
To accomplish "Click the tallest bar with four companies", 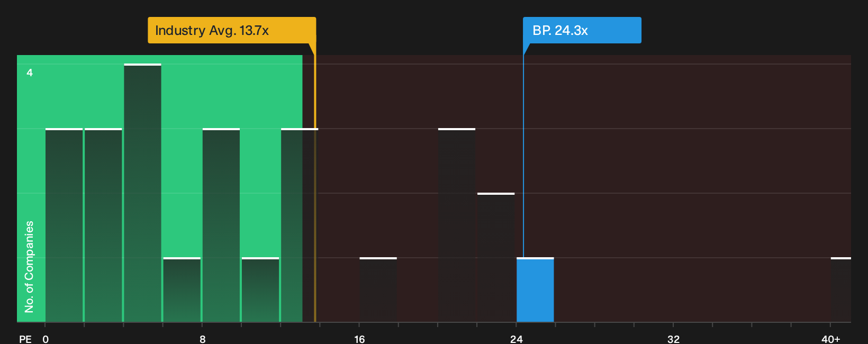I will pyautogui.click(x=143, y=193).
